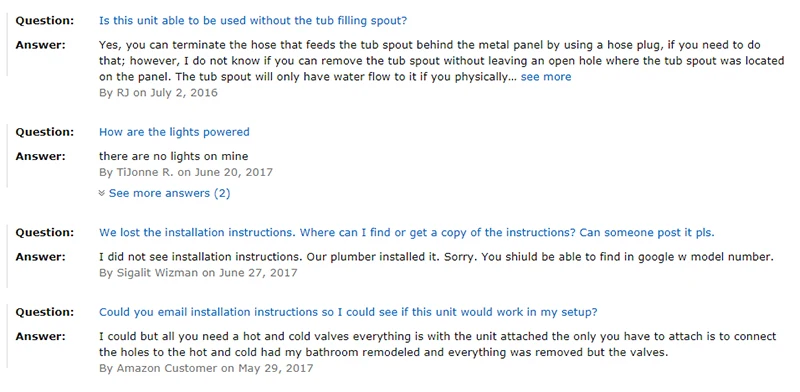This screenshot has width=800, height=392.
Task: Click the May 29, 2017 answer date
Action: [276, 368]
